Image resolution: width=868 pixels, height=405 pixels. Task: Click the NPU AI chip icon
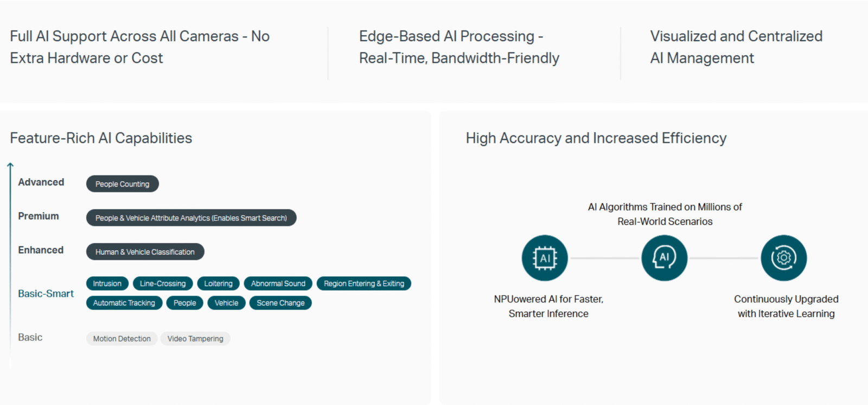(545, 258)
